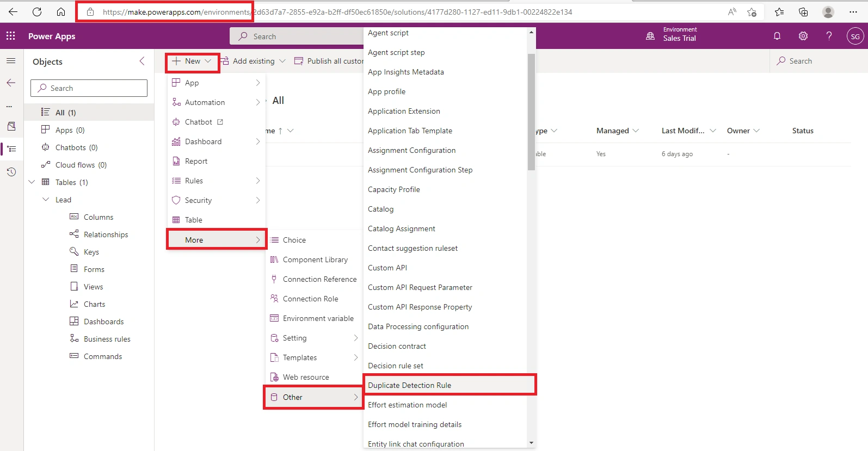The height and width of the screenshot is (451, 868).
Task: Add page to favorites star icon
Action: tap(752, 12)
